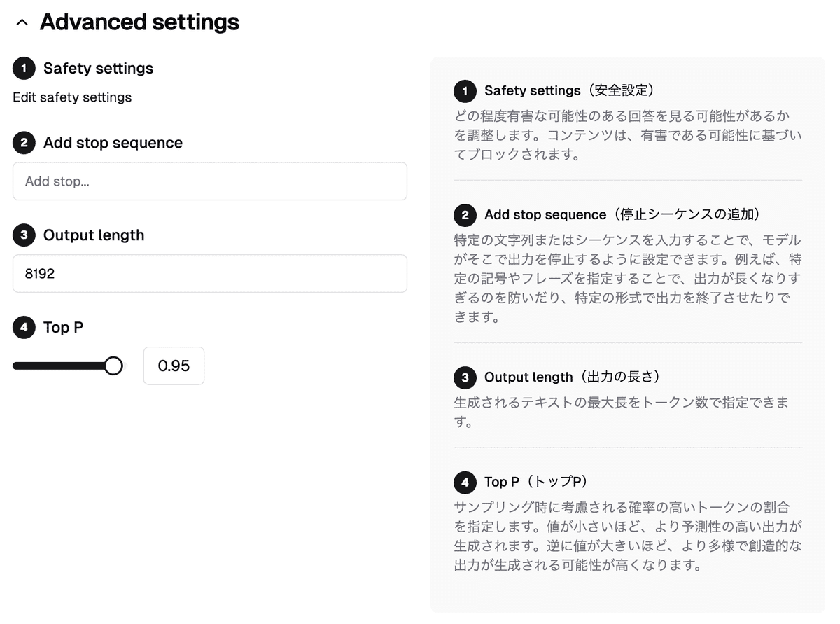Open the Edit safety settings link

(x=72, y=97)
